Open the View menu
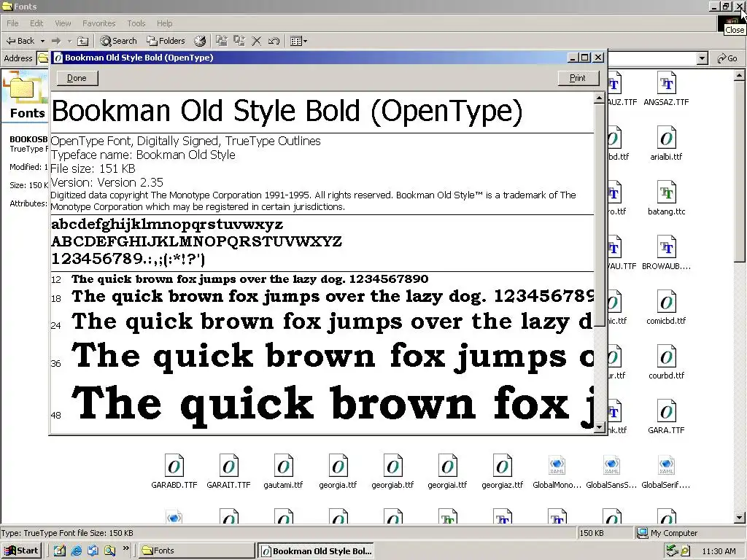 [63, 23]
